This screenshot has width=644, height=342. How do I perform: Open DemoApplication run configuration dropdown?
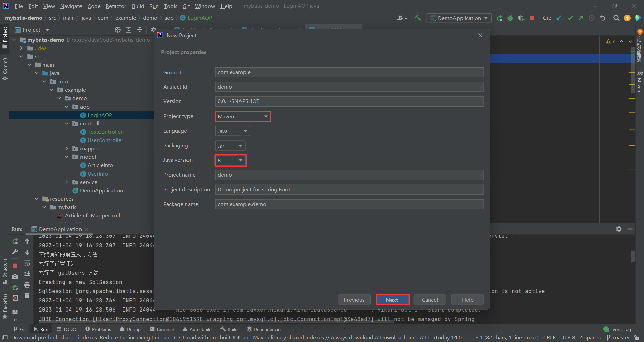click(459, 18)
